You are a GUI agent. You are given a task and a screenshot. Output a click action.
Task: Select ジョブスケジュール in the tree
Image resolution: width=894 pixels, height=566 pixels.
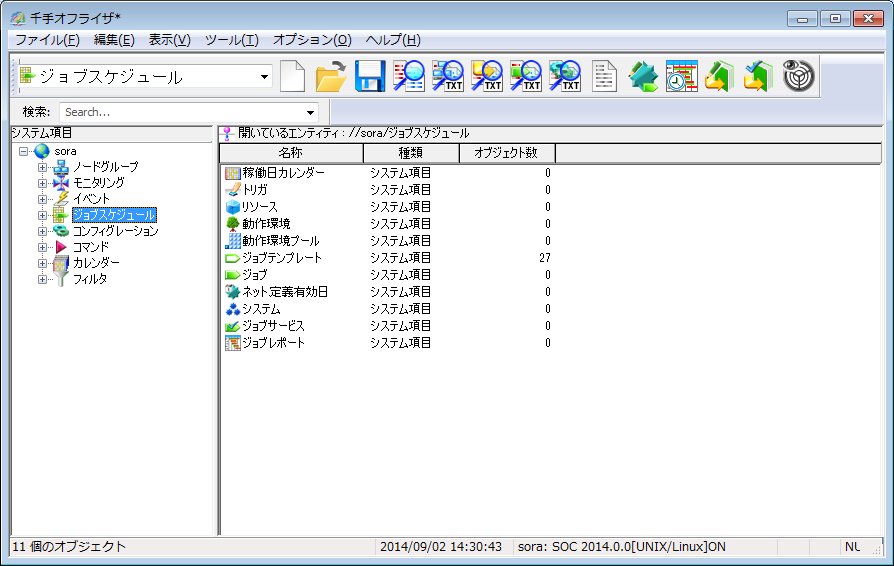tap(114, 215)
